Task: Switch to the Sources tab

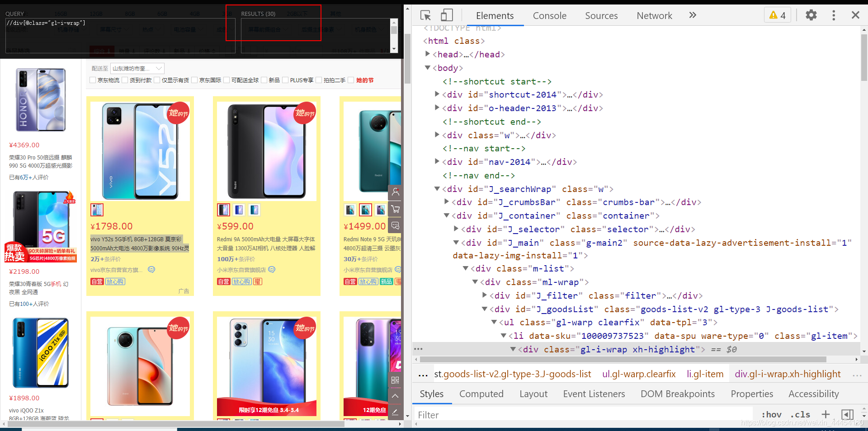Action: 601,16
